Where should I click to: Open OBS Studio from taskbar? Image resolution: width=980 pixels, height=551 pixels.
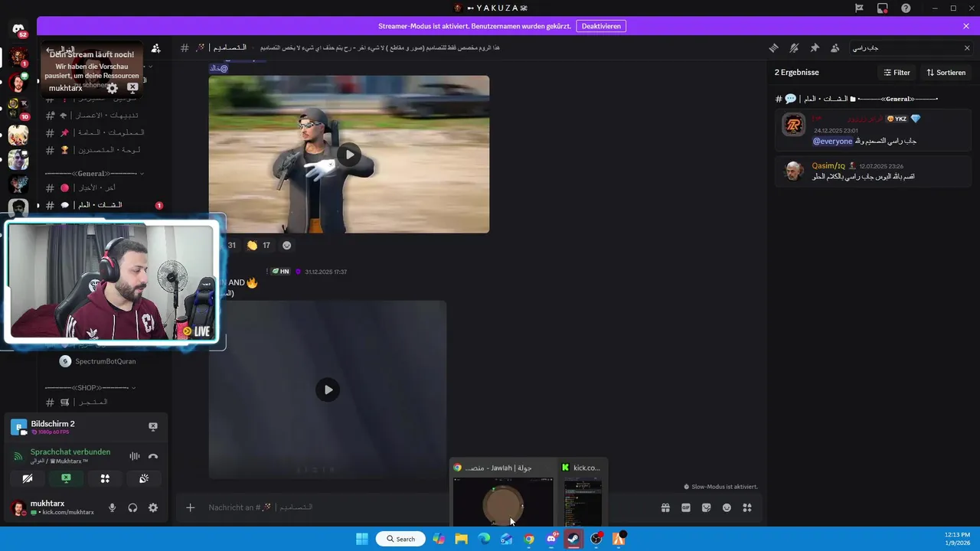pos(596,539)
